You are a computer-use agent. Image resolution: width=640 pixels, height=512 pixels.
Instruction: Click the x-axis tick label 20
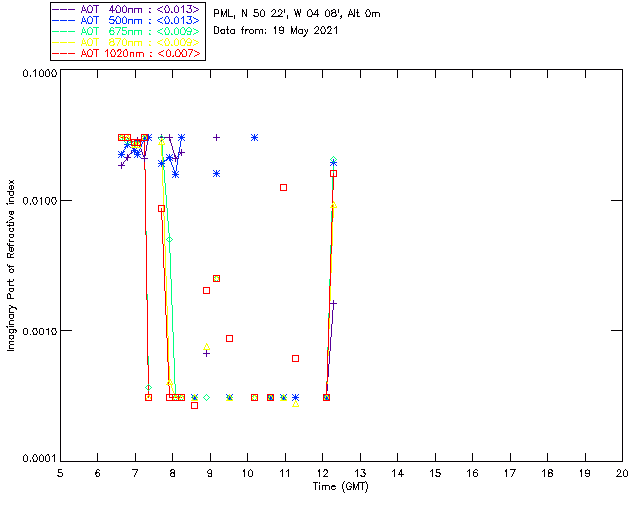[x=622, y=473]
